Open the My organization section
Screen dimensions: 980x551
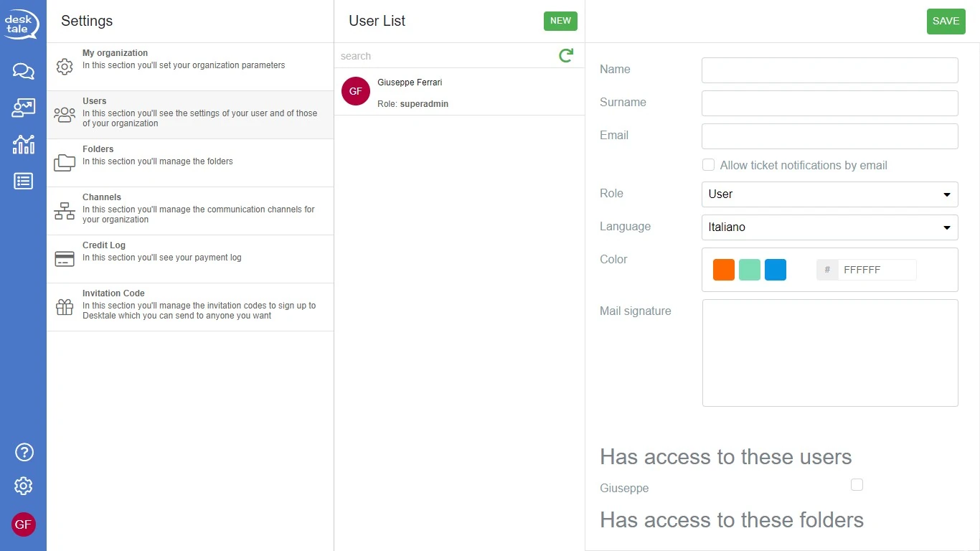click(x=190, y=67)
